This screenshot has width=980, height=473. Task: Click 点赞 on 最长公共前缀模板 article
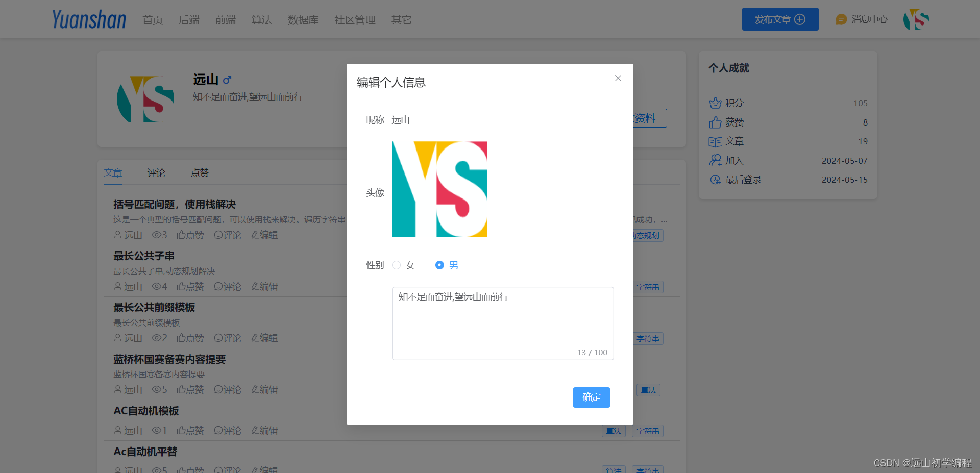pyautogui.click(x=190, y=338)
